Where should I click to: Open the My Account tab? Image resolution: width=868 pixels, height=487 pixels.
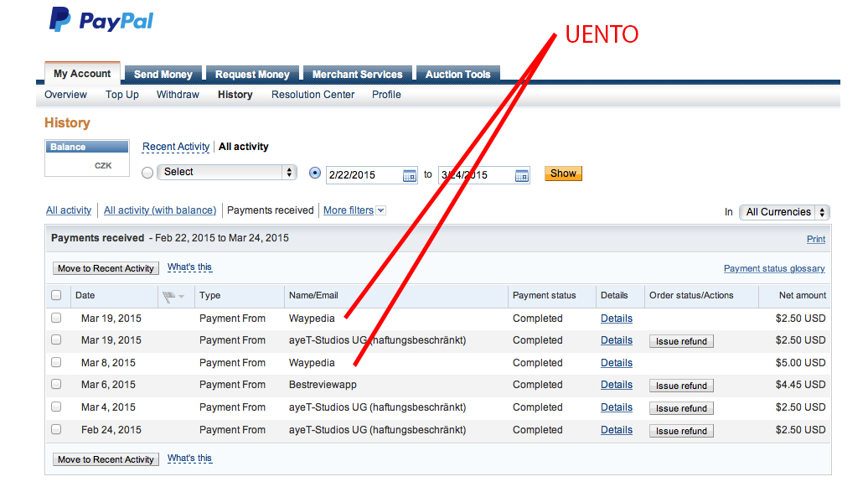click(82, 74)
